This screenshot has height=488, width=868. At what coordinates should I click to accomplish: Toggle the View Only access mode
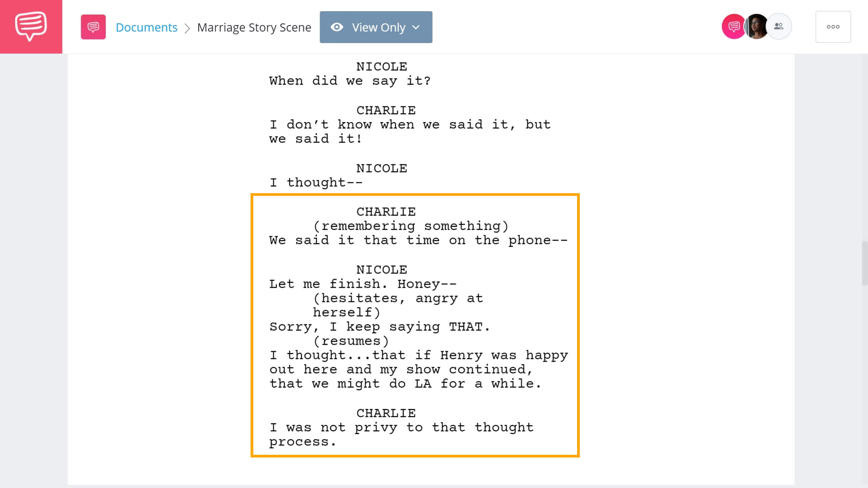tap(376, 27)
